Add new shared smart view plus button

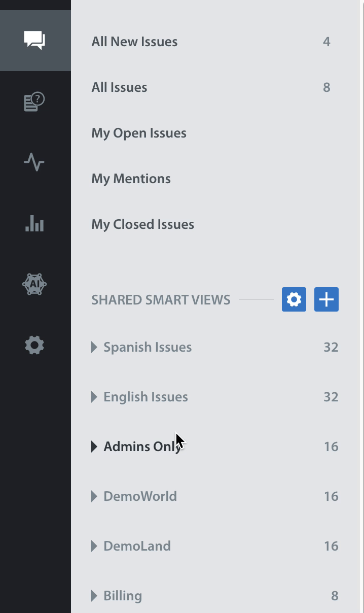[326, 299]
